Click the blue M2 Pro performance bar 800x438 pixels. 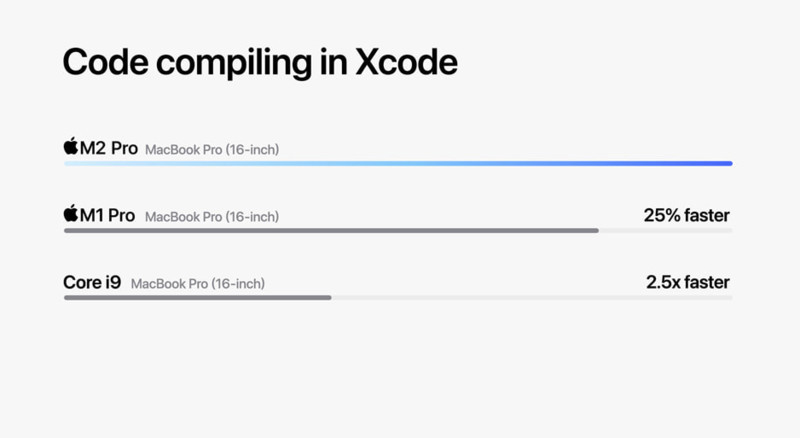(398, 163)
